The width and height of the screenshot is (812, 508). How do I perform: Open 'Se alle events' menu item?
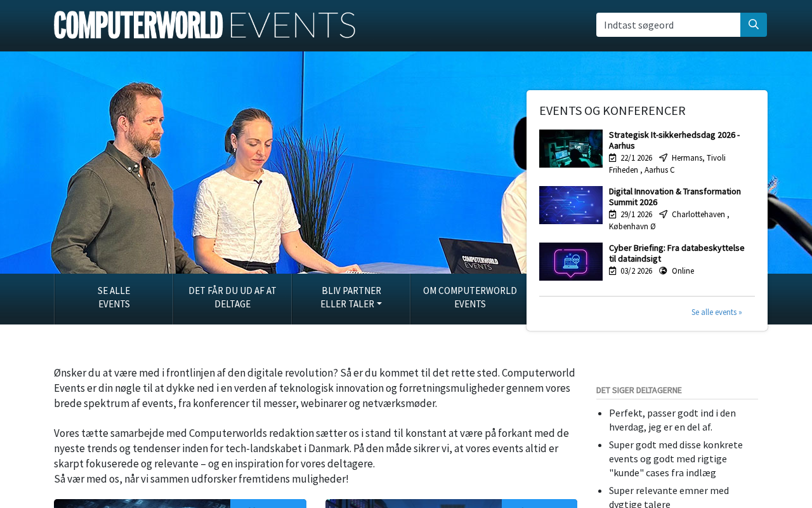(x=114, y=297)
